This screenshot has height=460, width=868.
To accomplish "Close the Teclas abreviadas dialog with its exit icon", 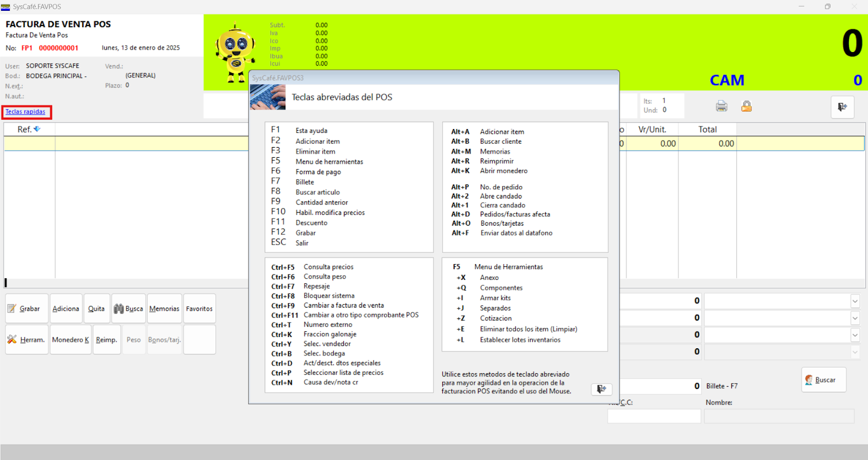I will pos(601,389).
